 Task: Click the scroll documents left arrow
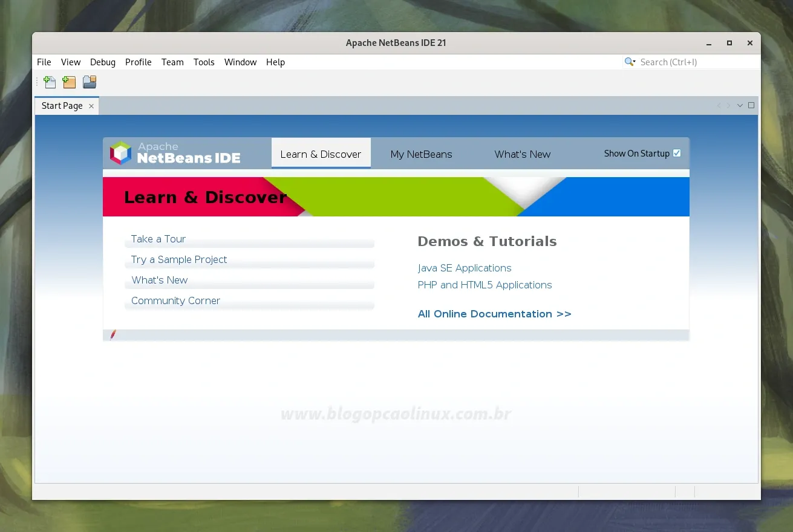pos(719,106)
